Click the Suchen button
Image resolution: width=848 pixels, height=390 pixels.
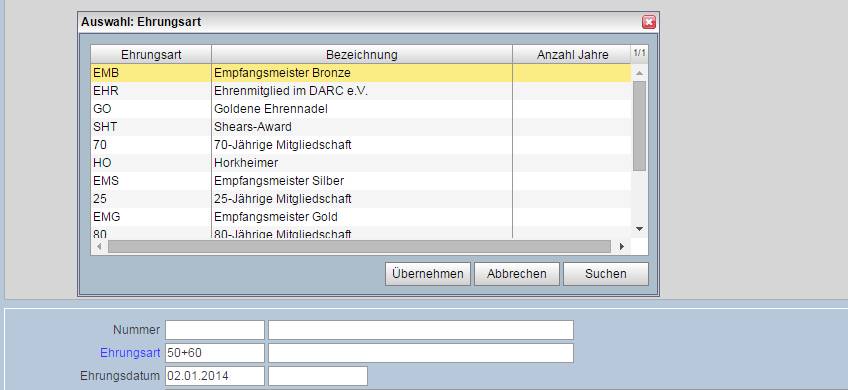(606, 274)
